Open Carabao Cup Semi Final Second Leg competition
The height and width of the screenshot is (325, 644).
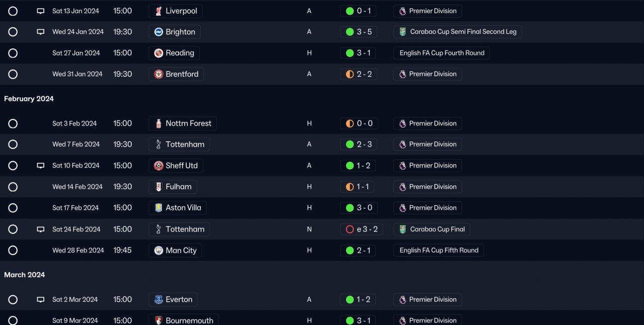click(x=458, y=32)
